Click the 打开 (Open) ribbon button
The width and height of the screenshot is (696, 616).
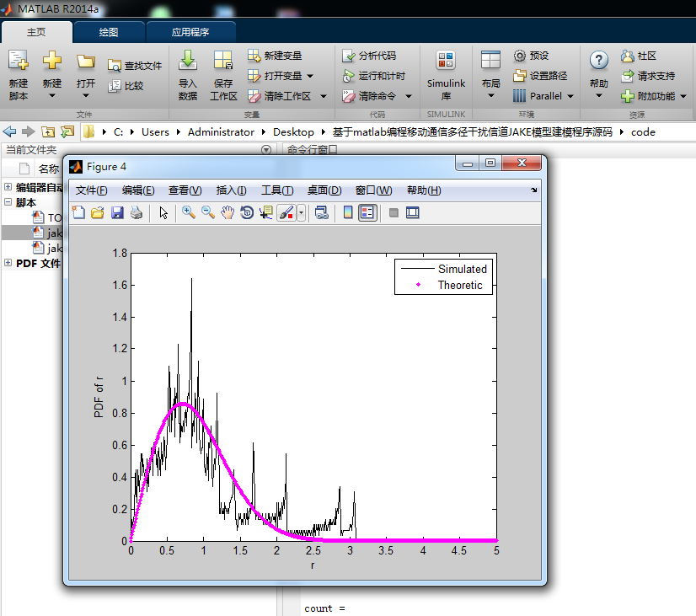(86, 75)
